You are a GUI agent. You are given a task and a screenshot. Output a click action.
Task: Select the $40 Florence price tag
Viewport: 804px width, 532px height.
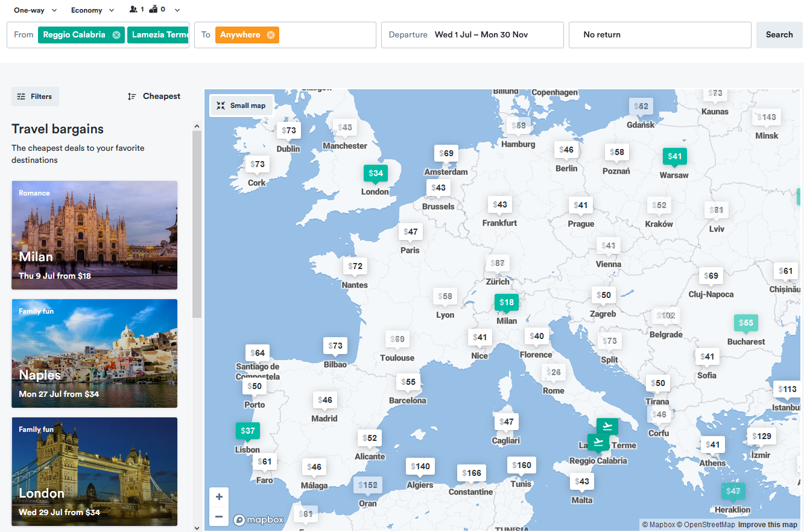[x=536, y=336]
